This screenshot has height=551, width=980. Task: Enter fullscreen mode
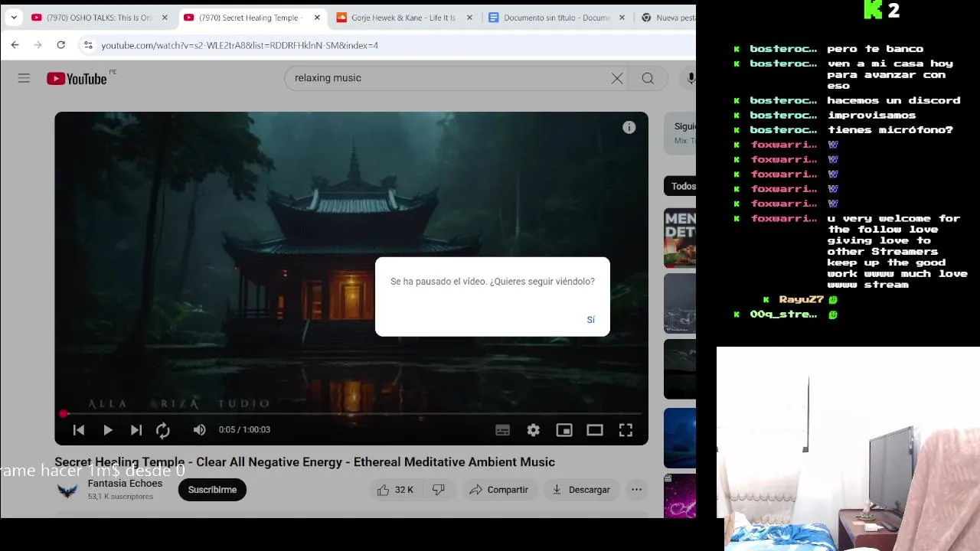(626, 430)
